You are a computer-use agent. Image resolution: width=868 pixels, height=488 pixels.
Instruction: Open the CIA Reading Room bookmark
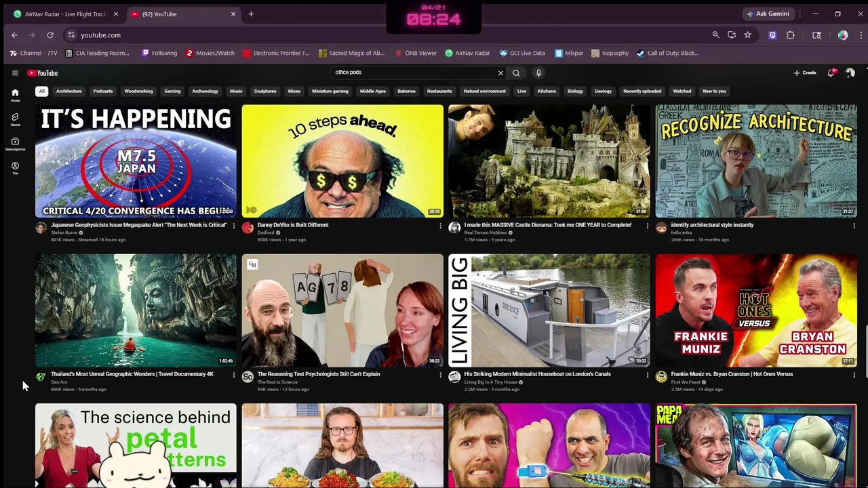[x=97, y=53]
